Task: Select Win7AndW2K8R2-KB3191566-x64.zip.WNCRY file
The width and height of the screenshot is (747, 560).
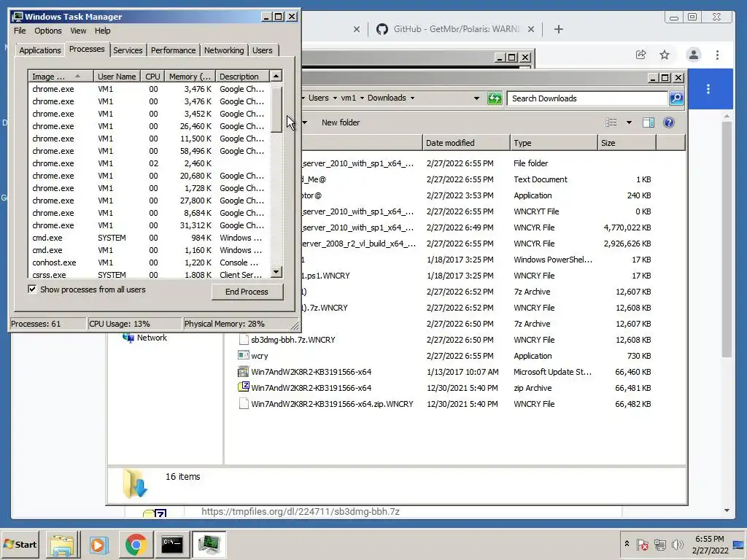Action: [332, 404]
